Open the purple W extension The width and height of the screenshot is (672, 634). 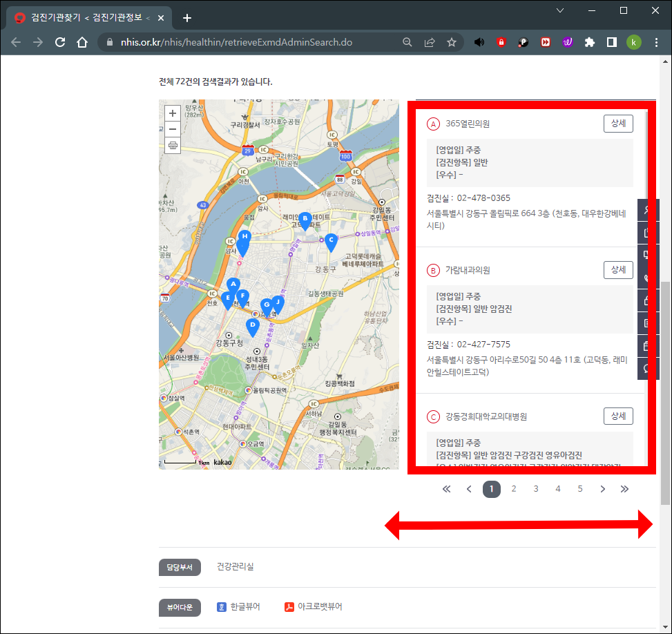(x=568, y=42)
